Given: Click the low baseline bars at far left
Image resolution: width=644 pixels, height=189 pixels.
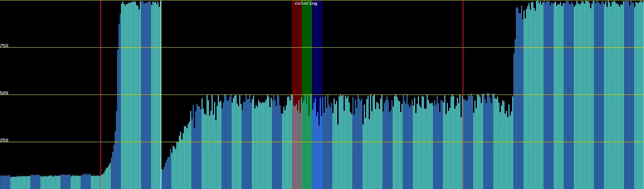Looking at the screenshot, I should [x=47, y=183].
